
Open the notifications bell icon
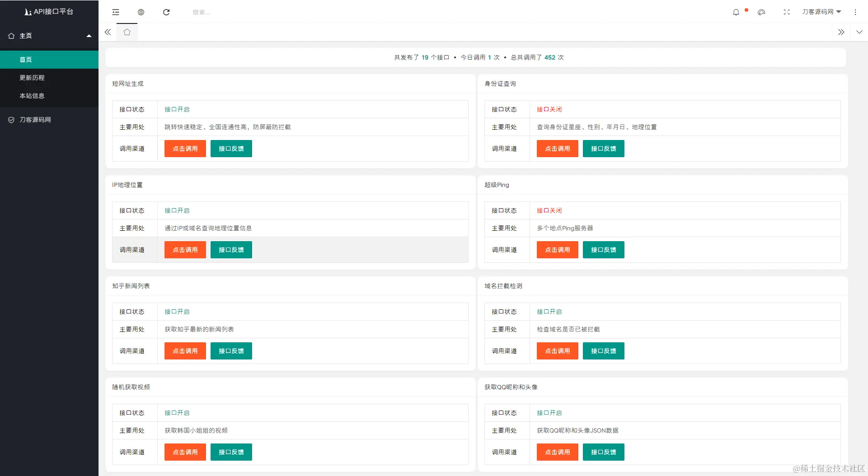[736, 12]
